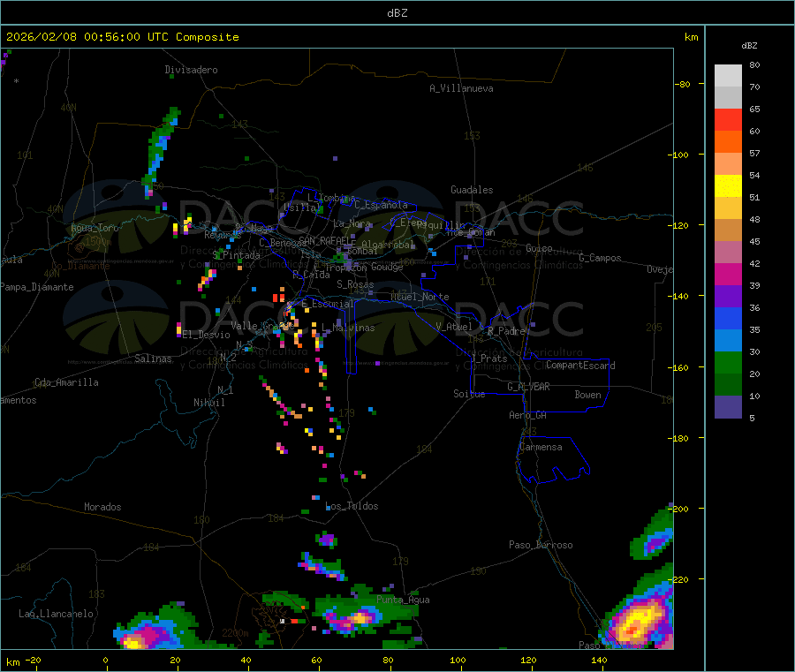This screenshot has width=795, height=672.
Task: Click the -220 tick on the right axis
Action: 678,579
